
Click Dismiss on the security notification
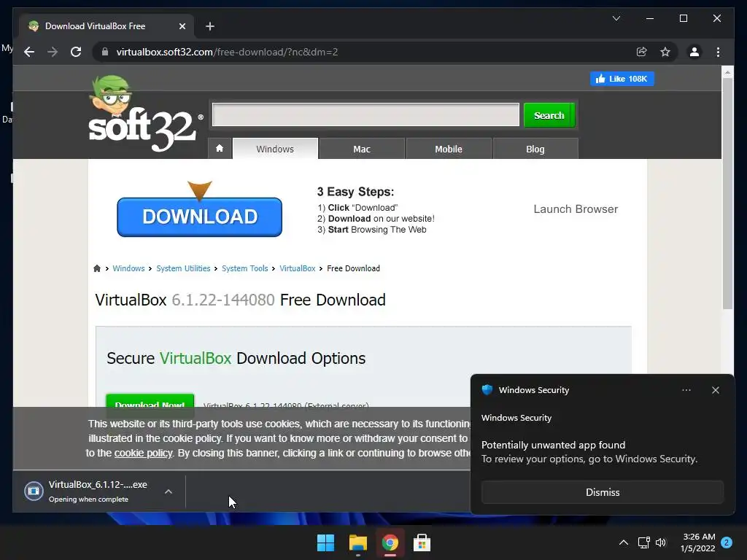pos(602,492)
